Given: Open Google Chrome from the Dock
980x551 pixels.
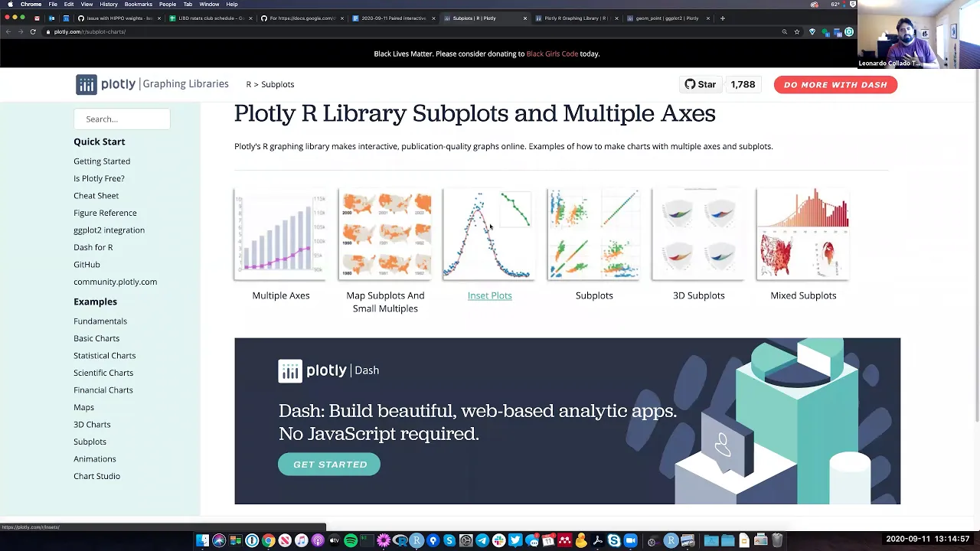Looking at the screenshot, I should [268, 540].
